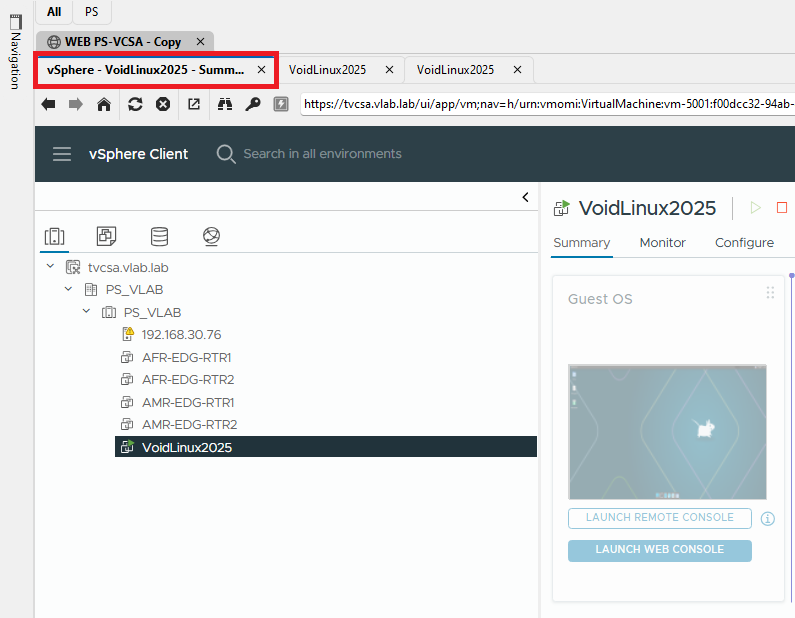
Task: Click the search magnifier icon
Action: [x=226, y=154]
